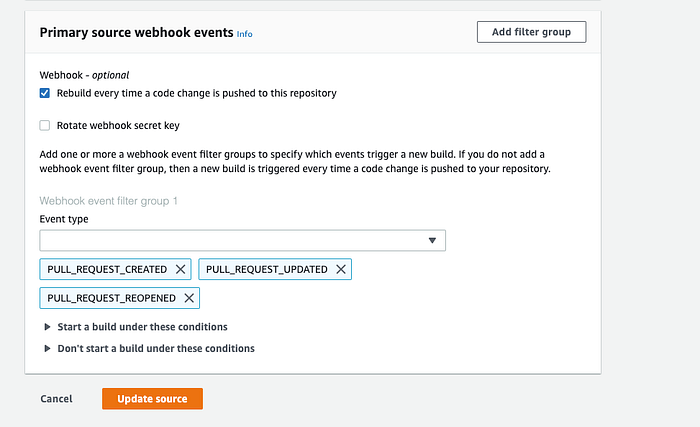Click triangle beside Don't start a build

click(47, 348)
